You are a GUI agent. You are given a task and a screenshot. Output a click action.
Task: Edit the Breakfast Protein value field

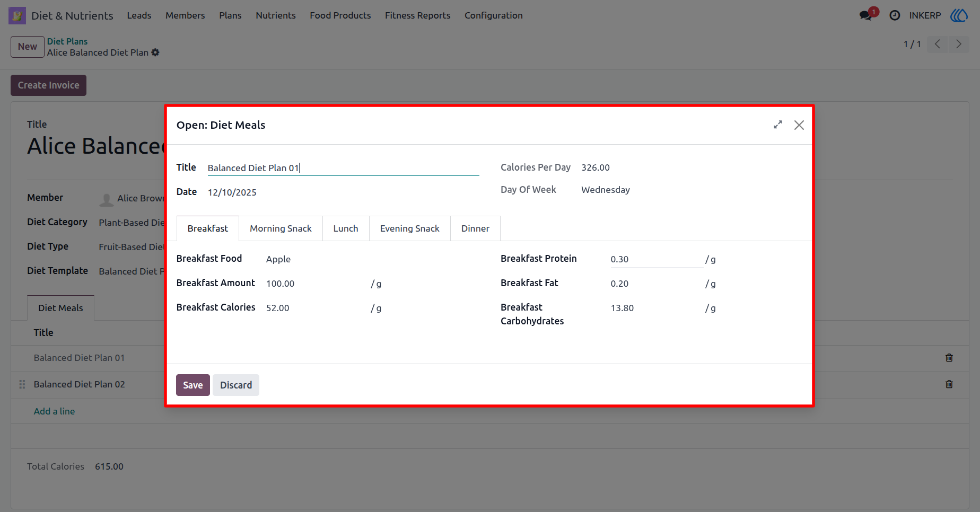pyautogui.click(x=656, y=259)
